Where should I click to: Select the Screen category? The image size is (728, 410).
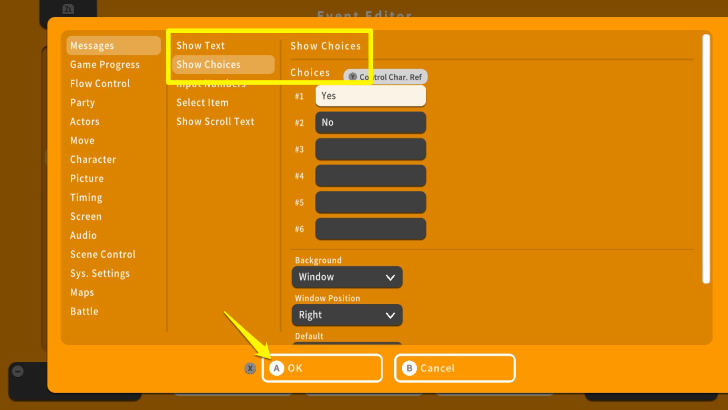[x=86, y=216]
